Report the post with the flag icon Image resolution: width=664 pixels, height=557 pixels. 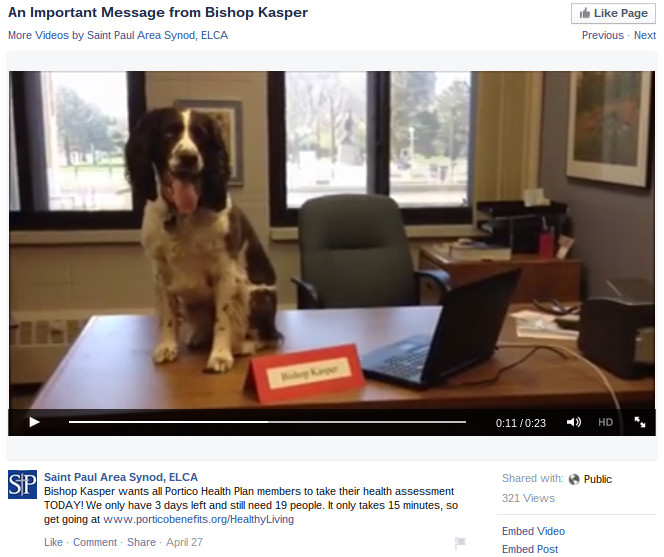pos(460,542)
